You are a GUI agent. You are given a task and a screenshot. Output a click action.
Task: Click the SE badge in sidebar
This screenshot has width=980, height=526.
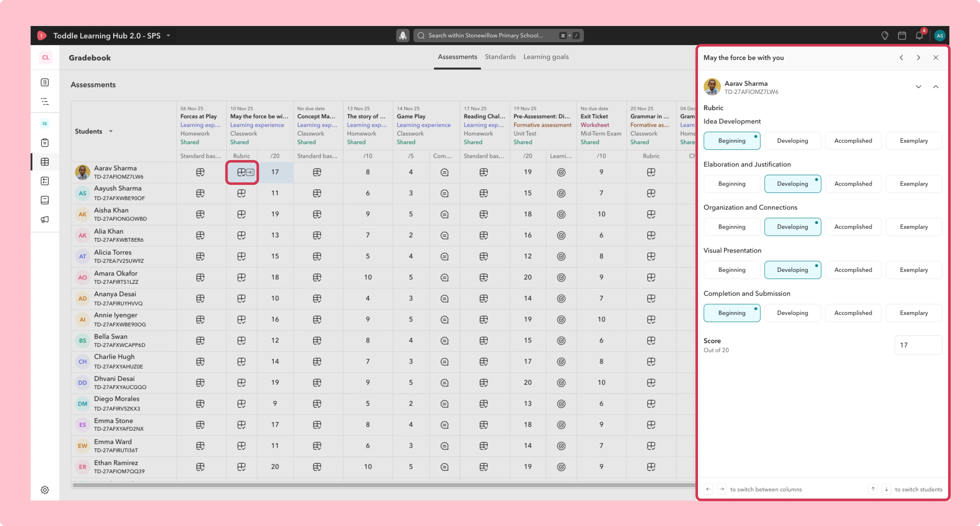(45, 124)
